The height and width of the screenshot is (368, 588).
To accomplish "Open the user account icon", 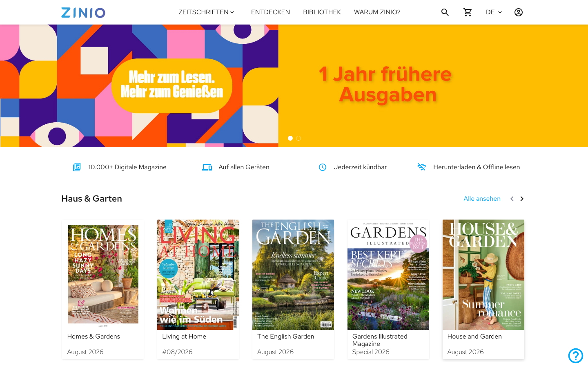I will tap(519, 12).
